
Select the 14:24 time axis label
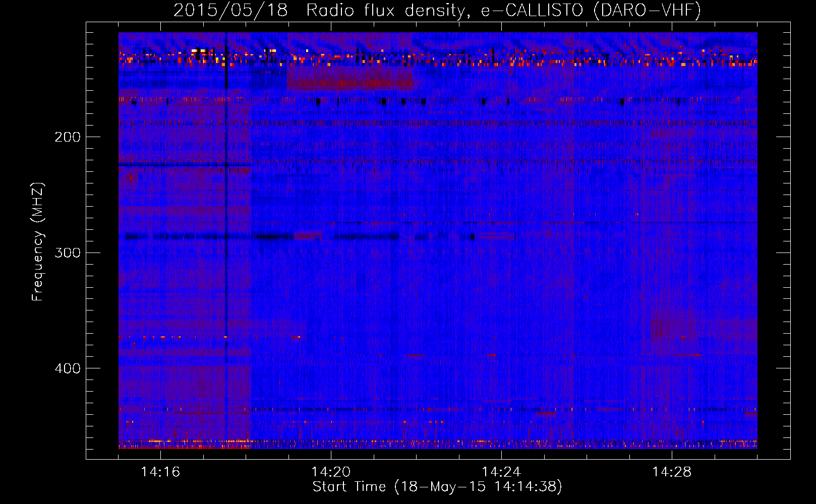click(501, 472)
